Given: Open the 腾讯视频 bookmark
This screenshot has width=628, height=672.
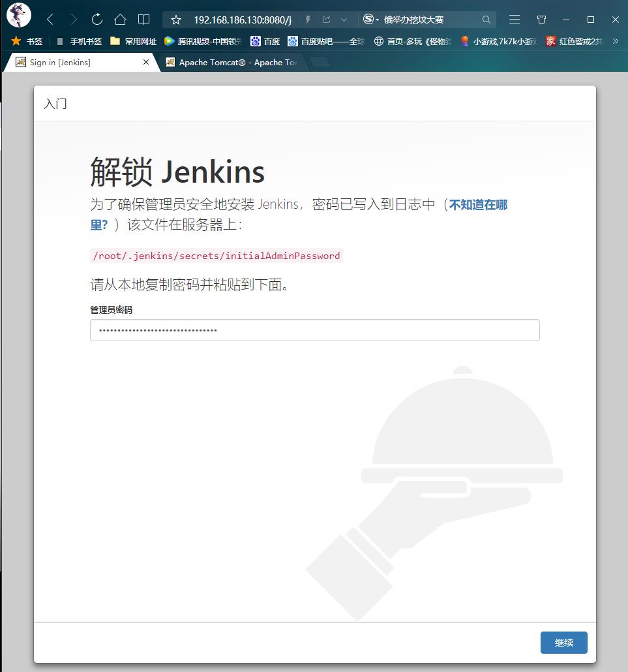Looking at the screenshot, I should coord(203,41).
